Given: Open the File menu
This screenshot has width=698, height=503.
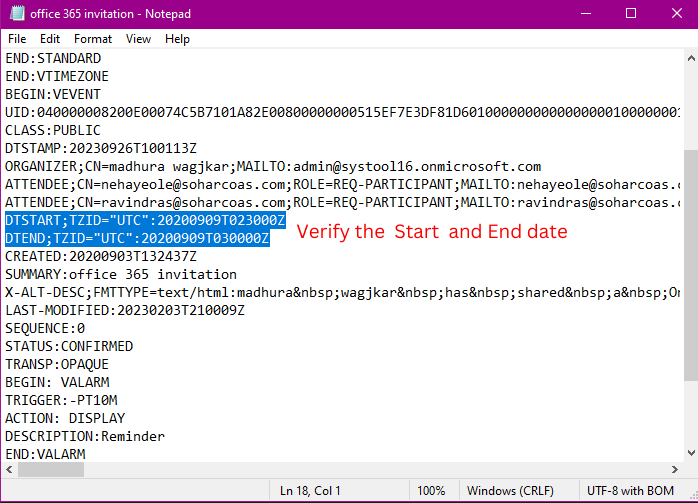Looking at the screenshot, I should tap(17, 39).
